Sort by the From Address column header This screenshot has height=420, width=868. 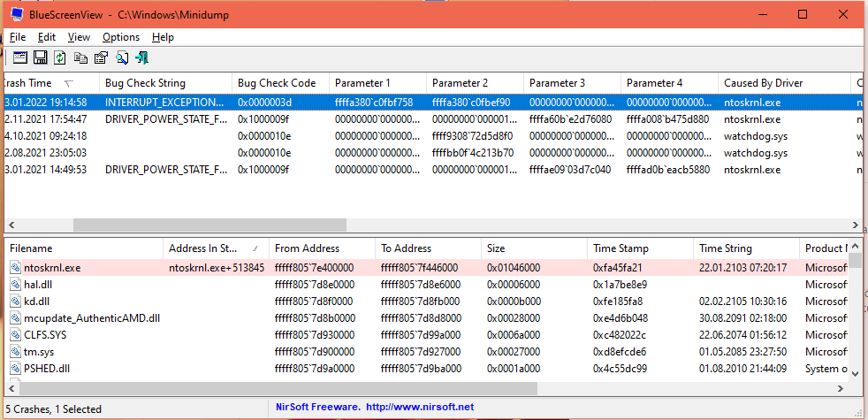click(322, 248)
